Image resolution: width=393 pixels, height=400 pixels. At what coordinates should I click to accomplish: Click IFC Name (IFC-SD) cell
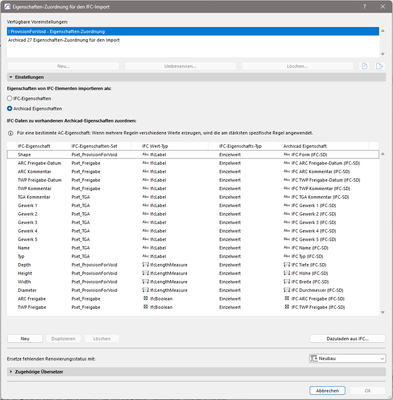coord(310,248)
